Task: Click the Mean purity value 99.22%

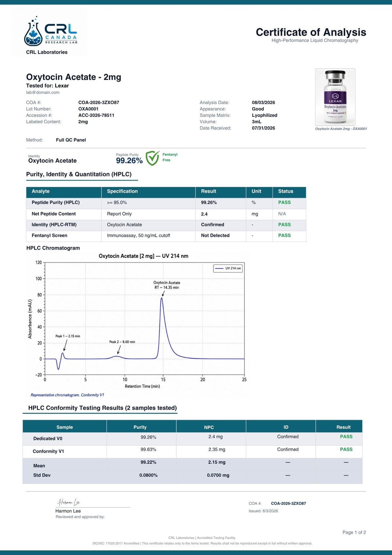Action: [148, 462]
